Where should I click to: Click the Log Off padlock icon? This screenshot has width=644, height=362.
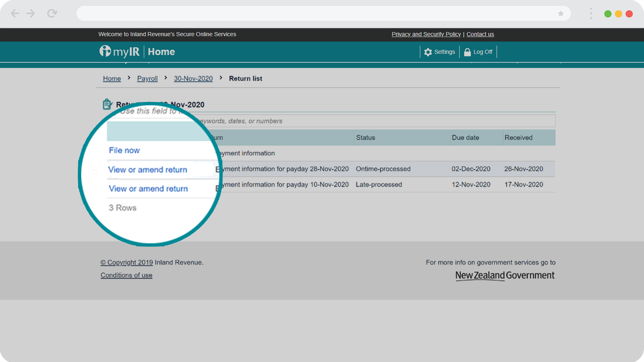pyautogui.click(x=467, y=52)
